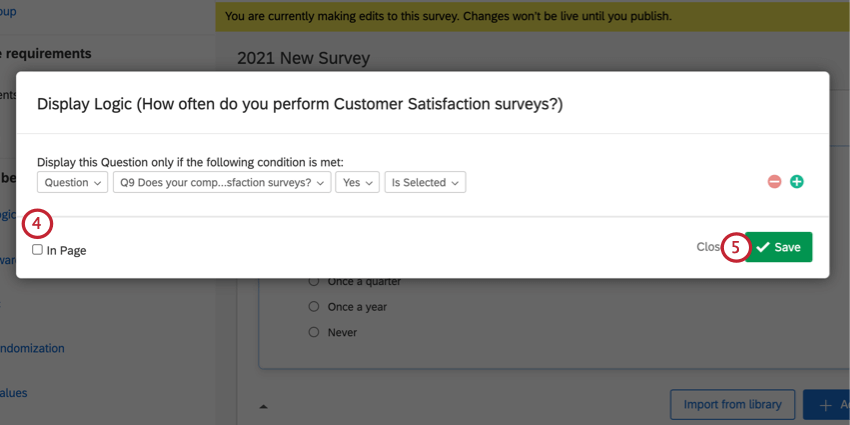This screenshot has width=850, height=425.
Task: Open the values item in left sidebar
Action: [x=14, y=393]
